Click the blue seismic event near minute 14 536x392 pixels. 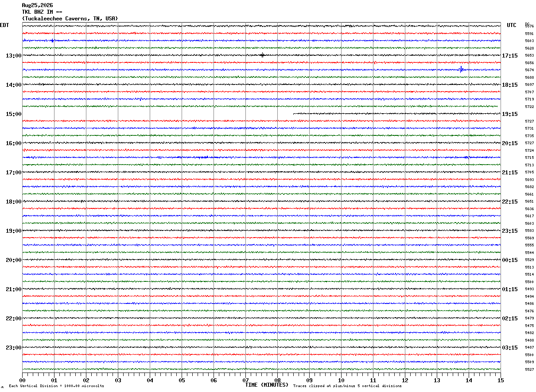click(x=461, y=69)
